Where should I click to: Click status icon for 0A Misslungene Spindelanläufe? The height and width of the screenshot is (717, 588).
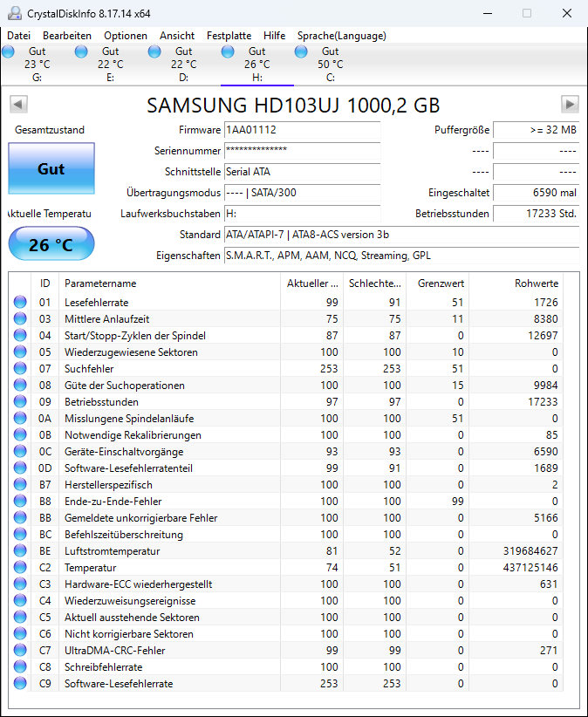tap(20, 419)
